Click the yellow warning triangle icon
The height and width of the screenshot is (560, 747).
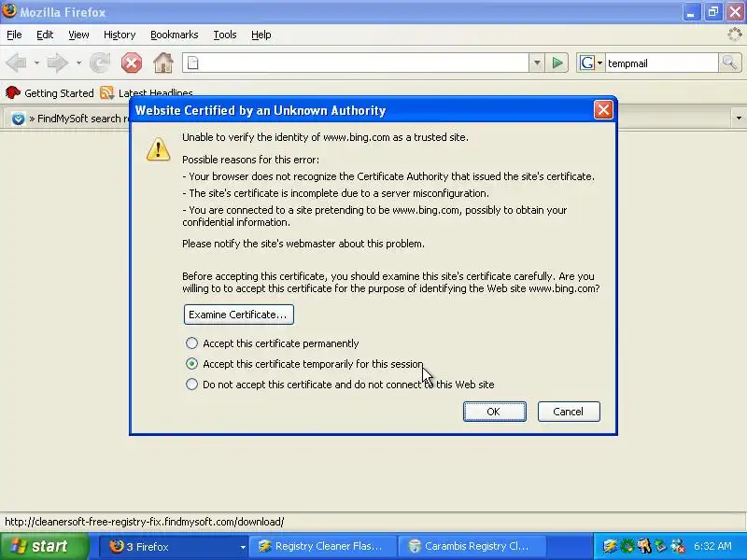pyautogui.click(x=158, y=149)
